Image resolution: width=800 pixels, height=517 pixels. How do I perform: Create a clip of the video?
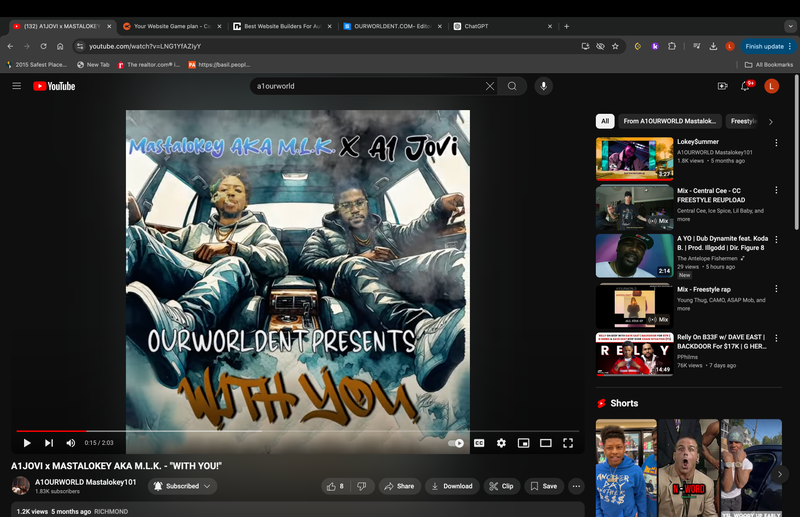[502, 486]
